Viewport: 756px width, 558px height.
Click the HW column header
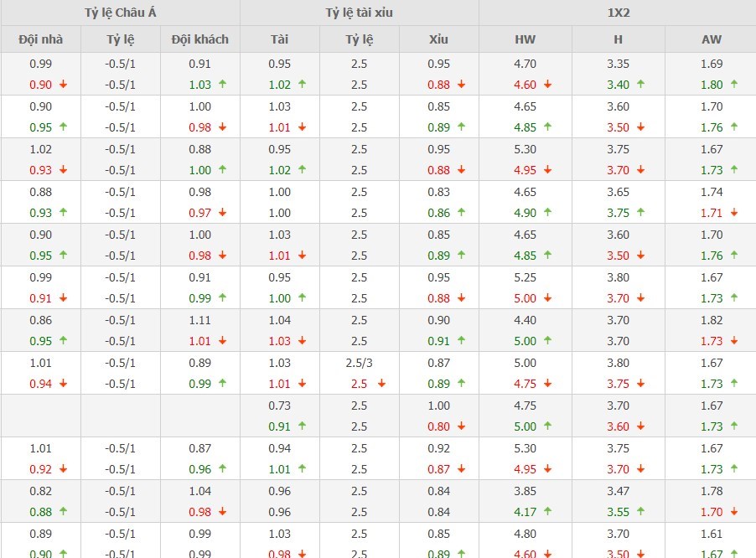(525, 39)
